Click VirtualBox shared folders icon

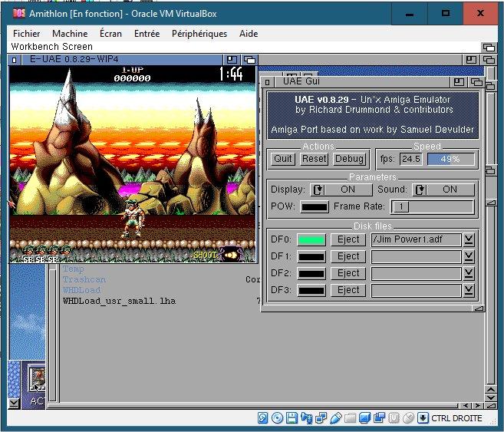click(x=350, y=418)
